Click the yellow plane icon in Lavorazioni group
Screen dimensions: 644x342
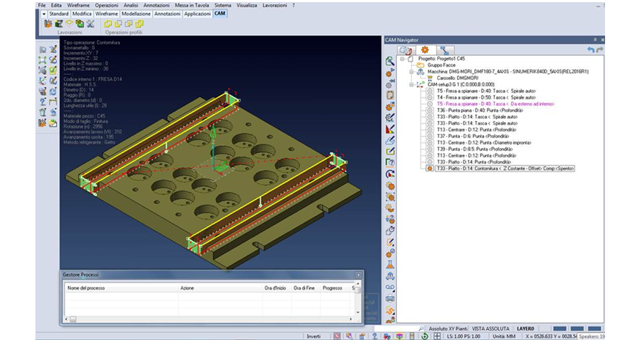(69, 23)
